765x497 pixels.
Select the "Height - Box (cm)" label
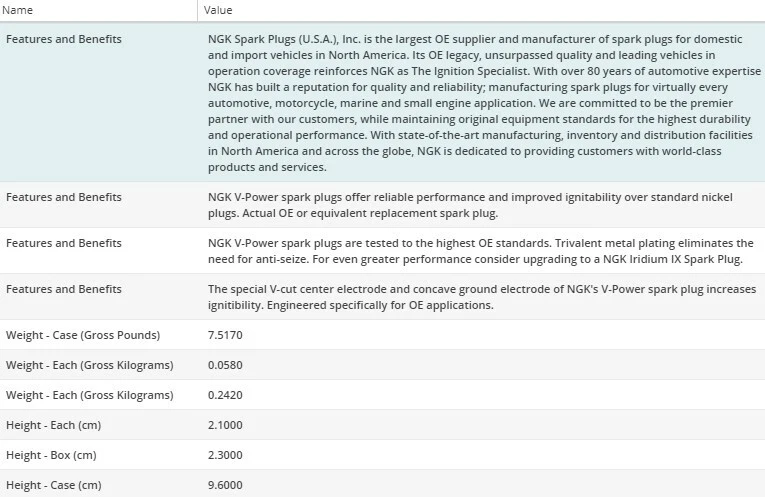click(x=51, y=455)
